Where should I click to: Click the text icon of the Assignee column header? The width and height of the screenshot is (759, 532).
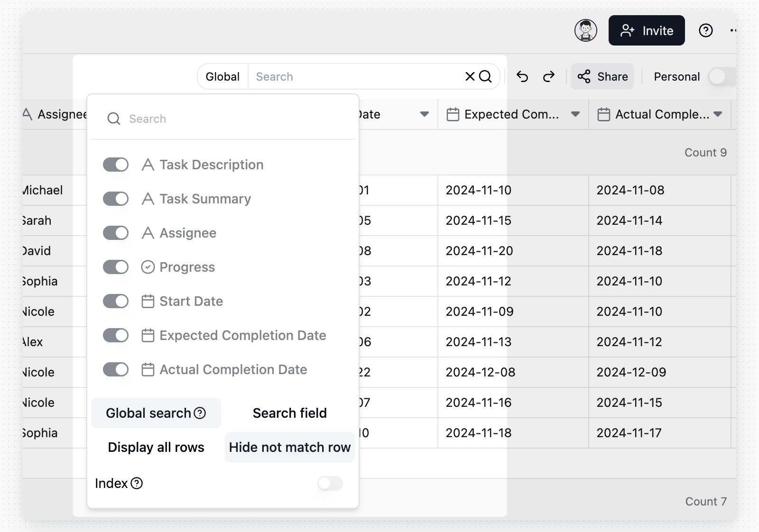tap(27, 114)
